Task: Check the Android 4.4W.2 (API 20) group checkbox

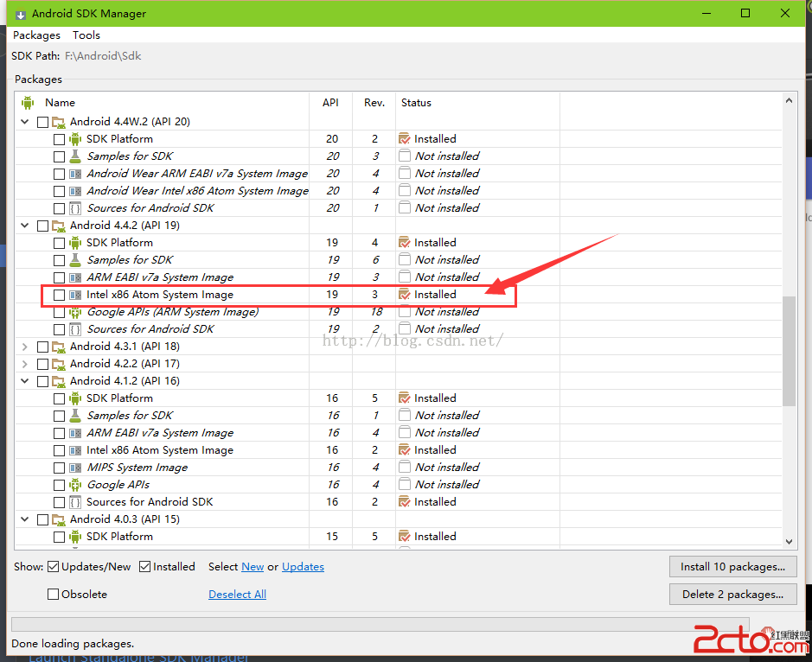Action: coord(43,122)
